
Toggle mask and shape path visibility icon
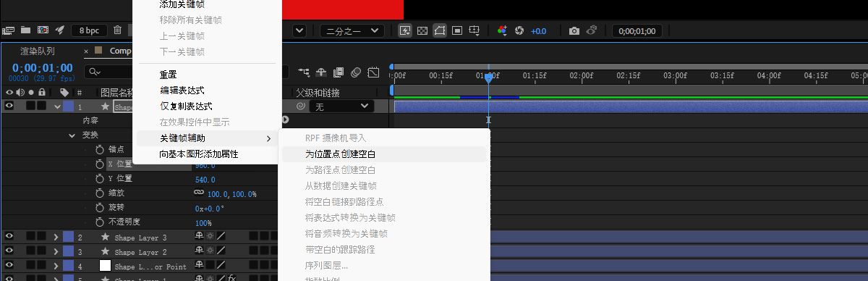click(x=440, y=30)
